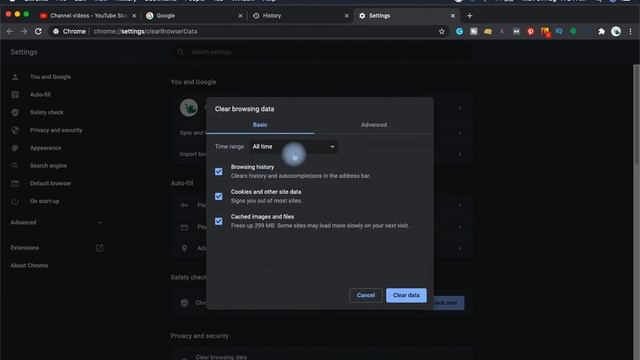Viewport: 640px width, 360px height.
Task: Uncheck Cached images and files checkbox
Action: point(219,221)
